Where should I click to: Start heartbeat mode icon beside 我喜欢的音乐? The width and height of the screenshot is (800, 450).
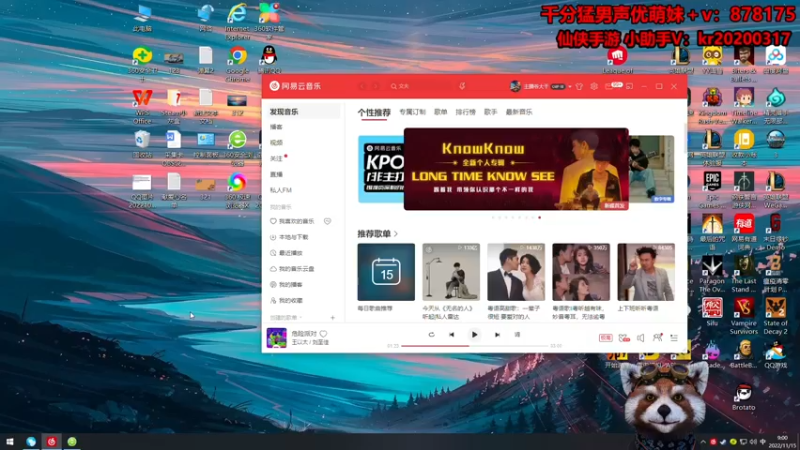328,221
